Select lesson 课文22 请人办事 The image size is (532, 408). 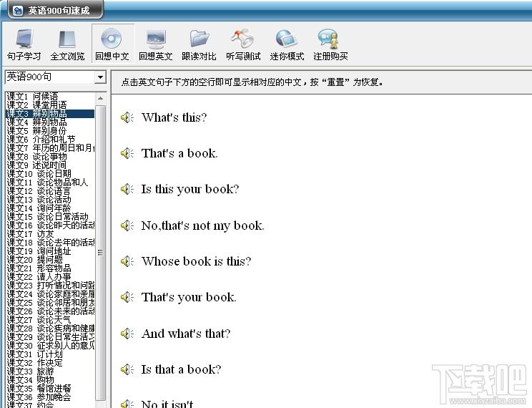coord(50,277)
